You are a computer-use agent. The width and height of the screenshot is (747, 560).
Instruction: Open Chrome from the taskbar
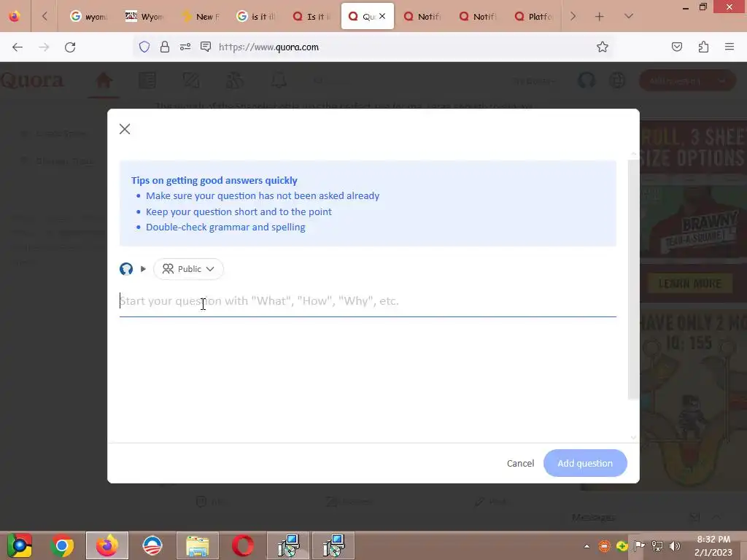[x=62, y=545]
